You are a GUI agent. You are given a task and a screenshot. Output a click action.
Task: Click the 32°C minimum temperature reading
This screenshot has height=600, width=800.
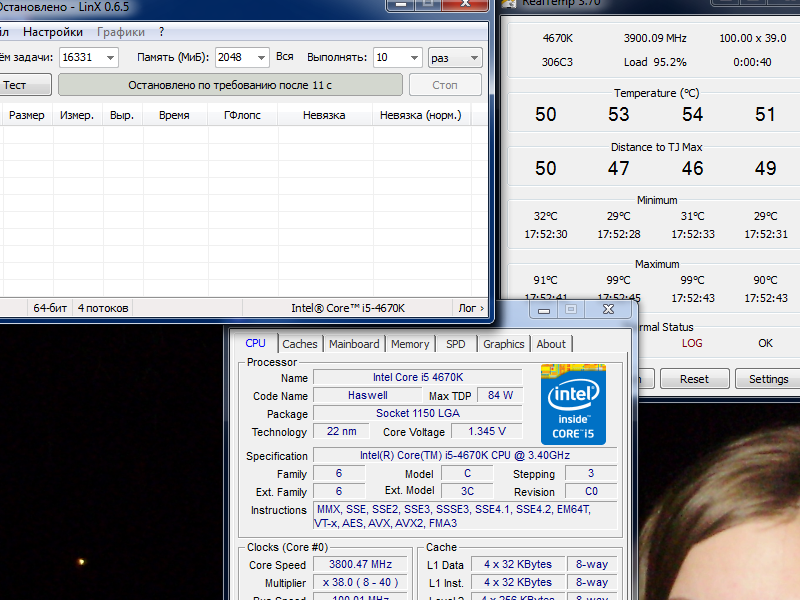tap(545, 216)
